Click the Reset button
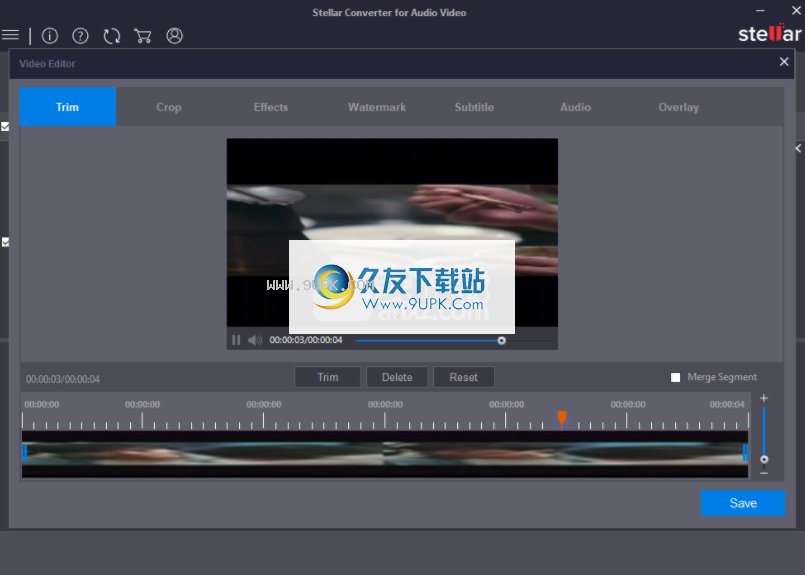The height and width of the screenshot is (575, 805). tap(464, 377)
